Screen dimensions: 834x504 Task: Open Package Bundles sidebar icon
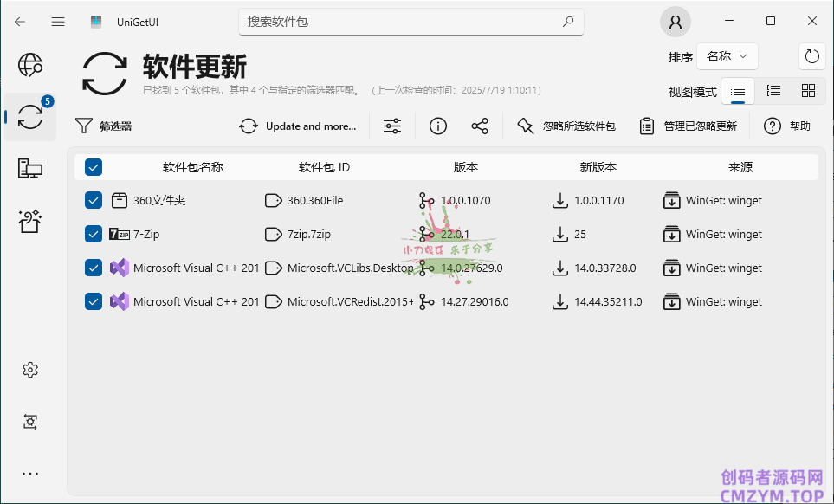(30, 222)
